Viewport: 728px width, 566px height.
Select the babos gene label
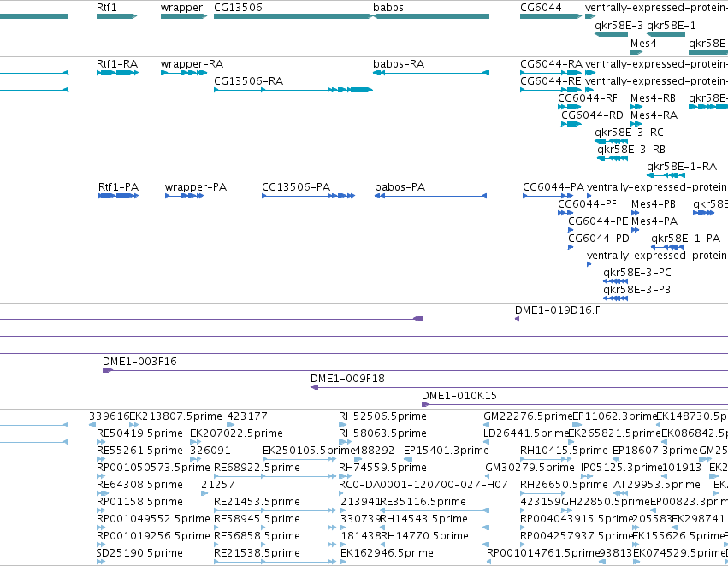[388, 8]
